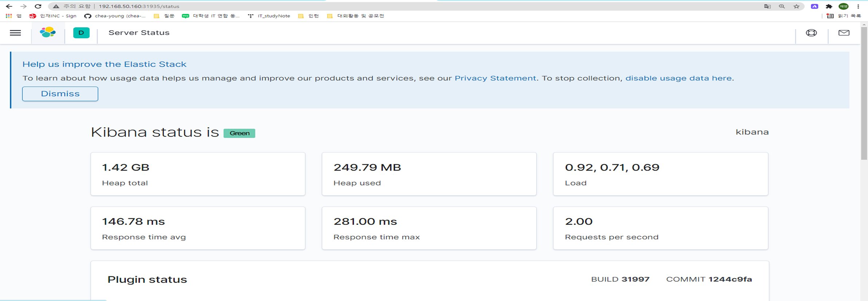Image resolution: width=868 pixels, height=301 pixels.
Task: Open the D space selector
Action: pyautogui.click(x=81, y=33)
